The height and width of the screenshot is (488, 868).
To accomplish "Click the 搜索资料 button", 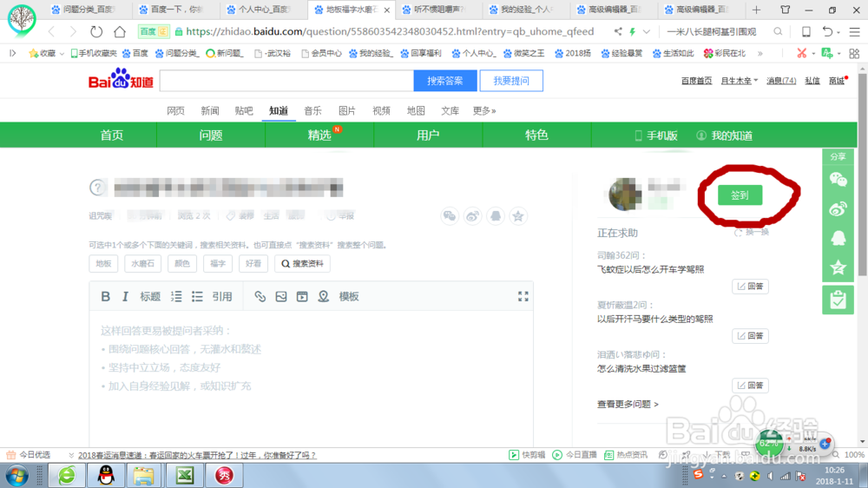I will (302, 264).
